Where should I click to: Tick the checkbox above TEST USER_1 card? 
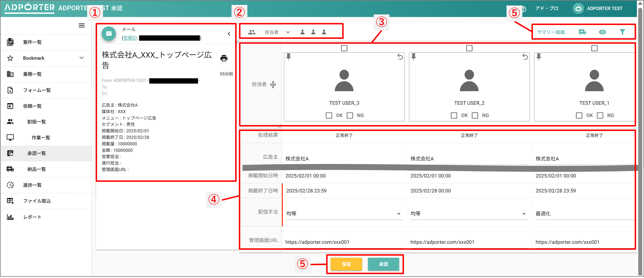click(594, 48)
